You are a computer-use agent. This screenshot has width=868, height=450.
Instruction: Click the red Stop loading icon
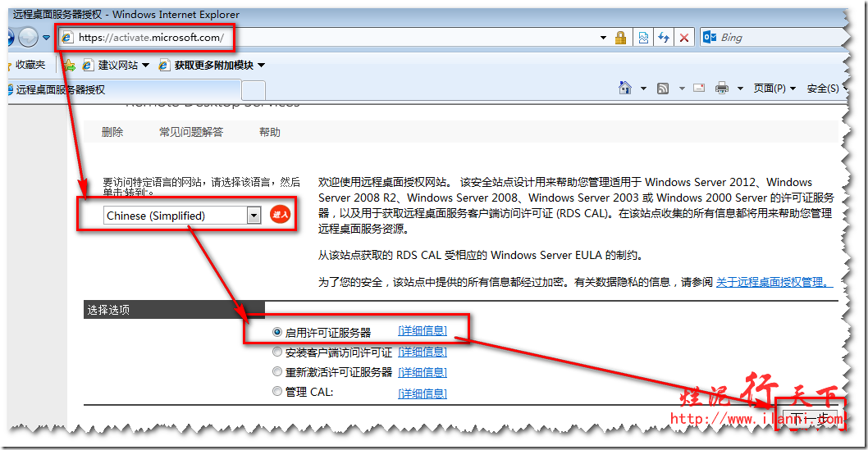click(x=684, y=38)
